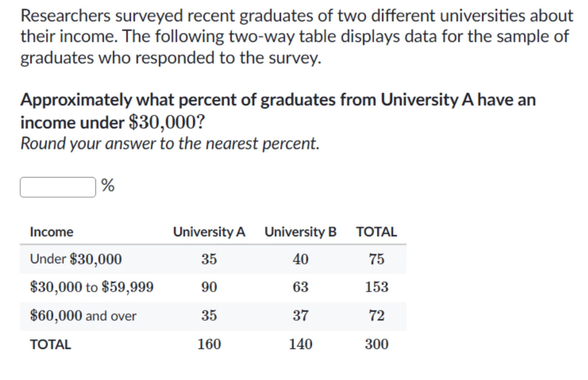Screen dimensions: 588x380
Task: Click the row total value 153
Action: coord(376,287)
